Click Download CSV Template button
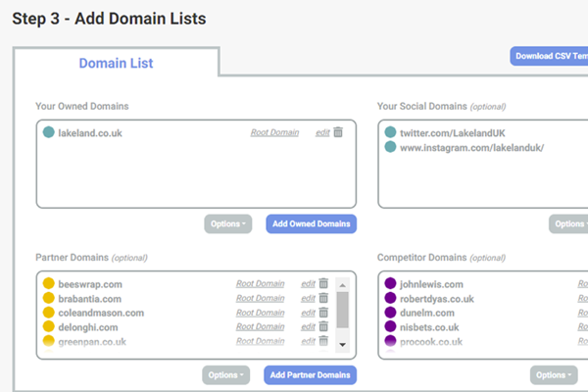This screenshot has width=588, height=392. (x=549, y=56)
